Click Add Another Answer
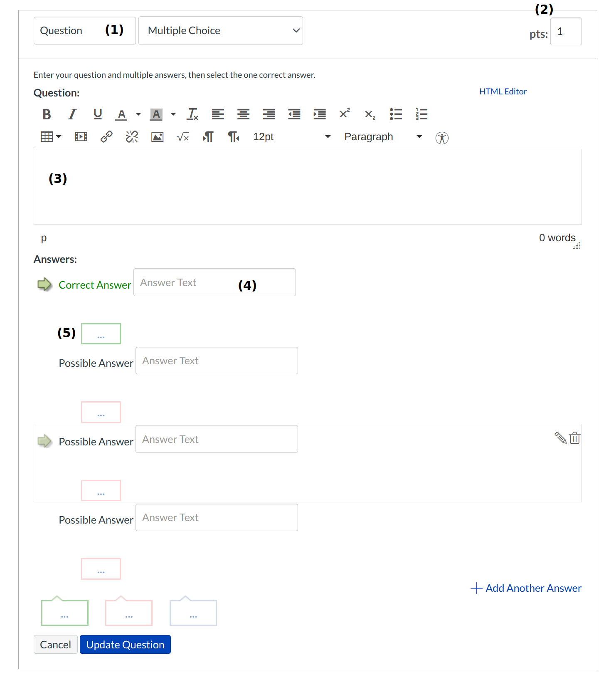Viewport: 616px width, 692px height. pos(526,588)
